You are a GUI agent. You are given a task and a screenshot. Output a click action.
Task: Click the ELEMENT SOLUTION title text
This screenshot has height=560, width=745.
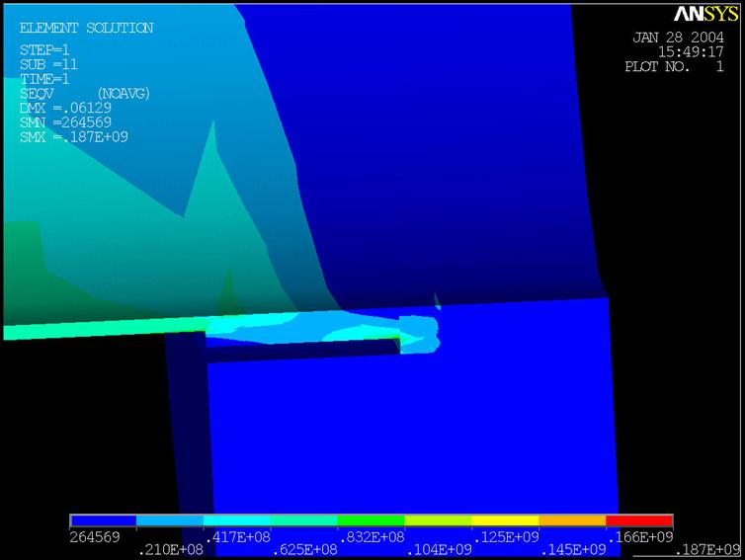[87, 28]
